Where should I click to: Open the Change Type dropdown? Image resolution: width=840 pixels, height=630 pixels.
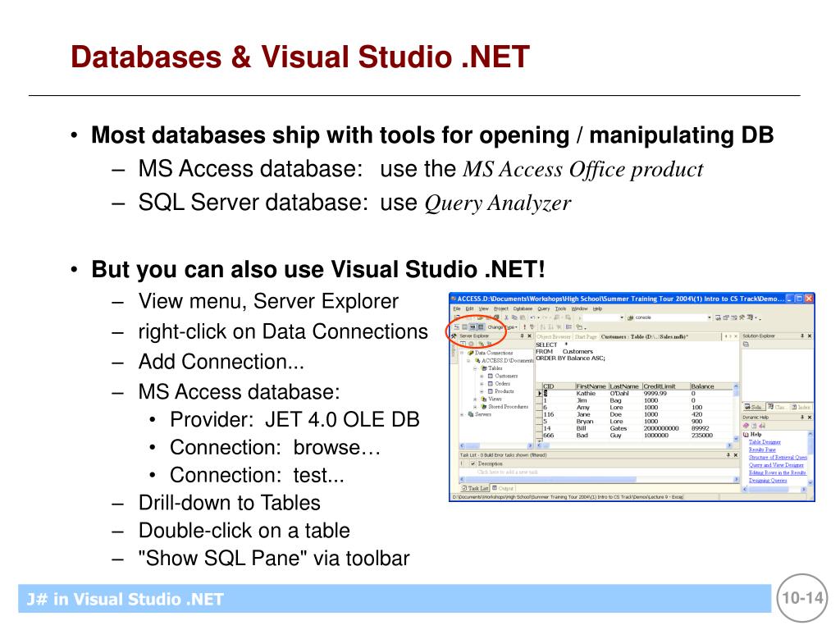503,327
